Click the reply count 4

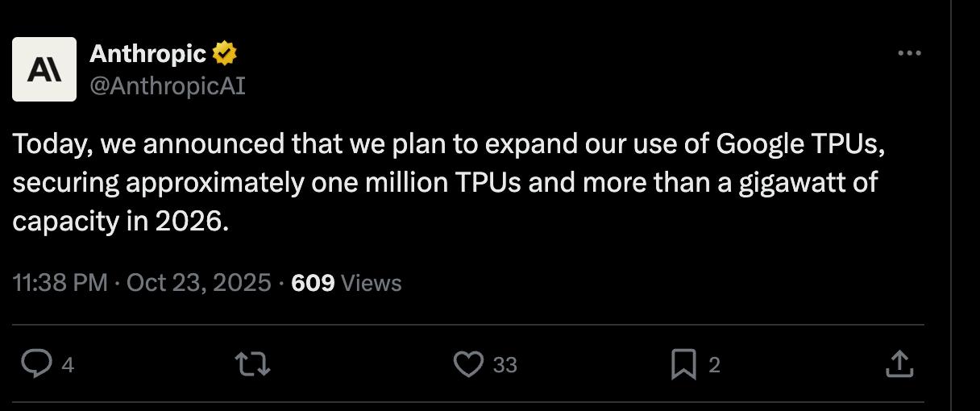pyautogui.click(x=68, y=366)
